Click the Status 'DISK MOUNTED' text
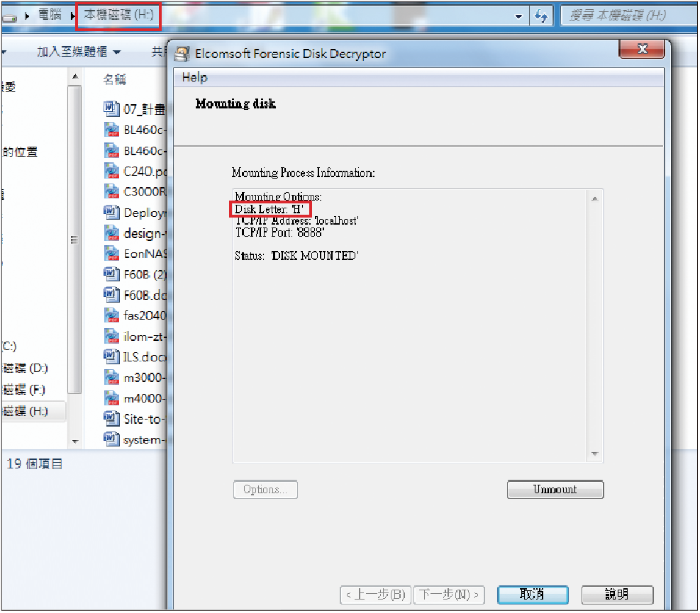The width and height of the screenshot is (700, 613). point(297,256)
